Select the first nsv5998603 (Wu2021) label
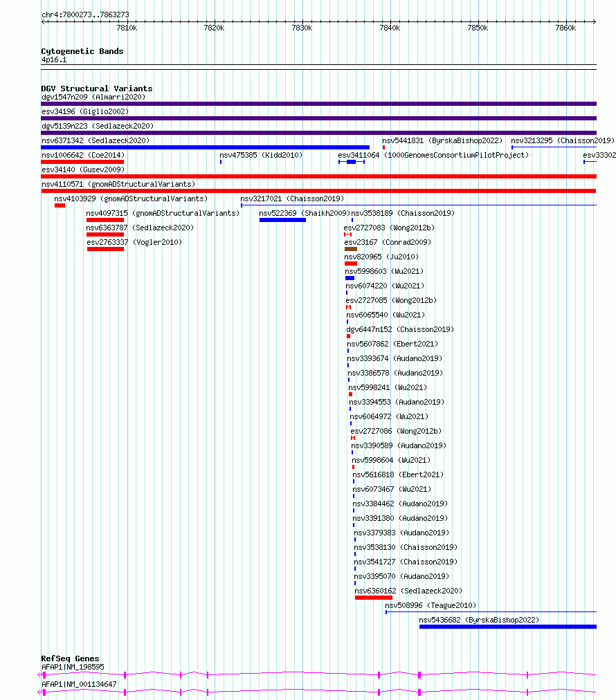This screenshot has width=616, height=700. [384, 271]
